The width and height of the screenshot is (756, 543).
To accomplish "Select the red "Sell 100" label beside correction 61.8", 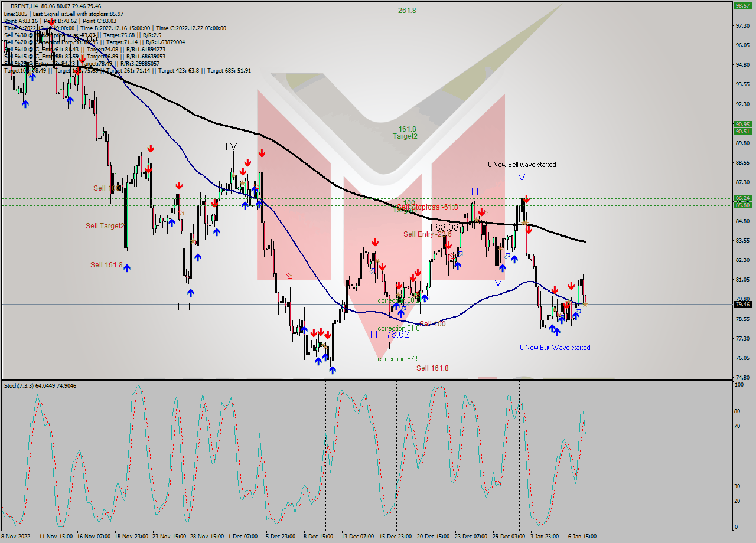I will 432,324.
